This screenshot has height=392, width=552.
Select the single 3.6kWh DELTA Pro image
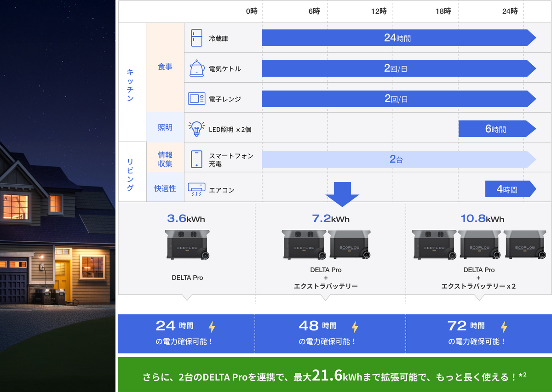(187, 244)
